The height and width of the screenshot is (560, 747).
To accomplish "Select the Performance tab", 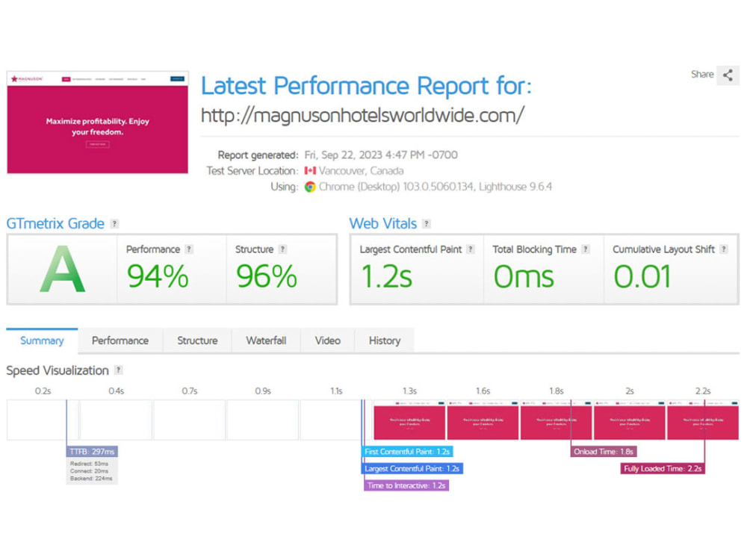I will tap(120, 340).
